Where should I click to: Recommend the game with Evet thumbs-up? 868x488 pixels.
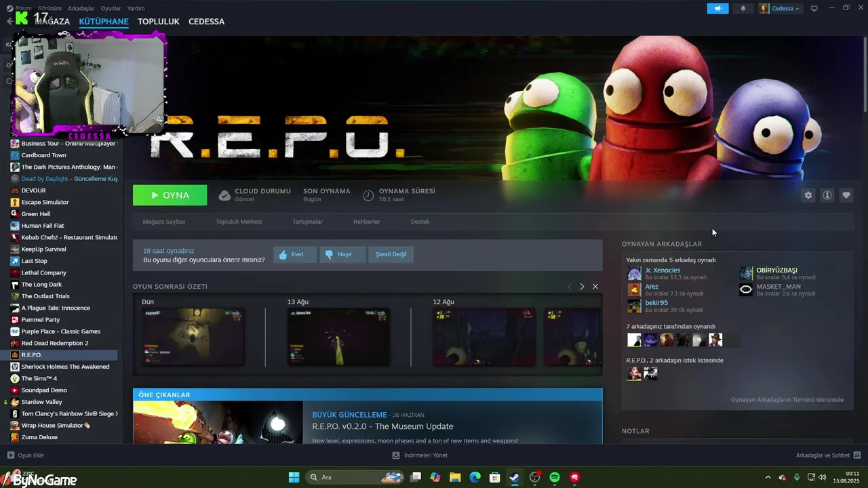[x=295, y=255]
